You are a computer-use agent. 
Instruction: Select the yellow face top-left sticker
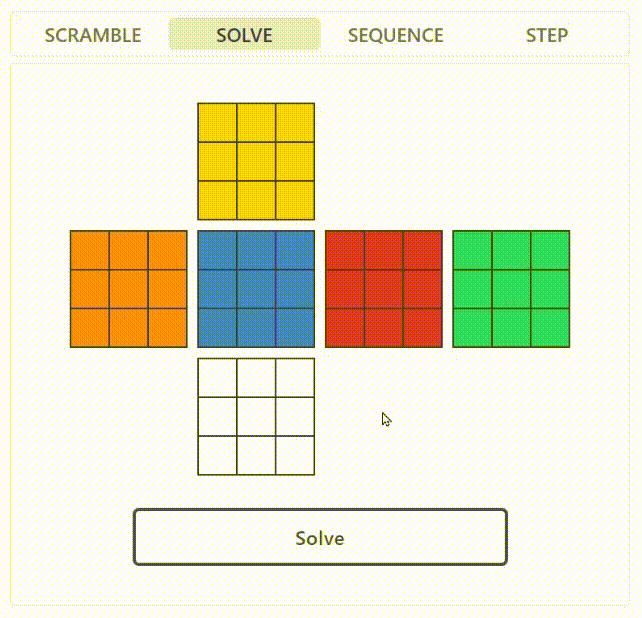pyautogui.click(x=217, y=122)
